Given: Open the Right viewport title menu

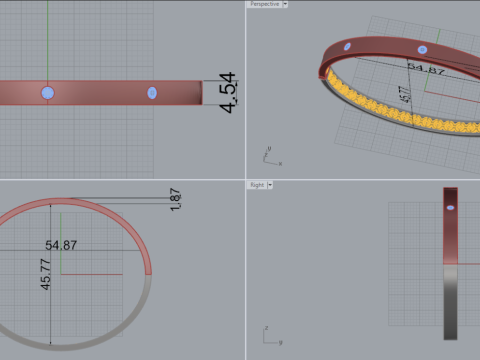Looking at the screenshot, I should [x=257, y=185].
